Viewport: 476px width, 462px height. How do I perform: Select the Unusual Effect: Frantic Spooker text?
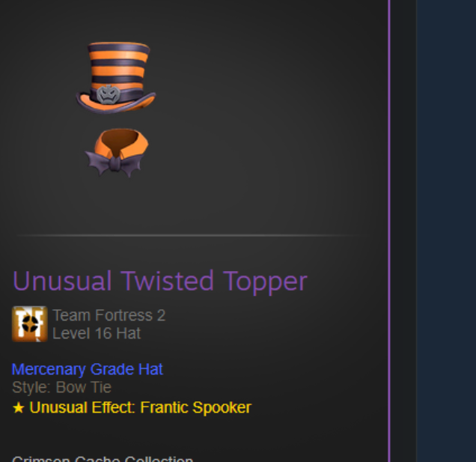click(140, 407)
